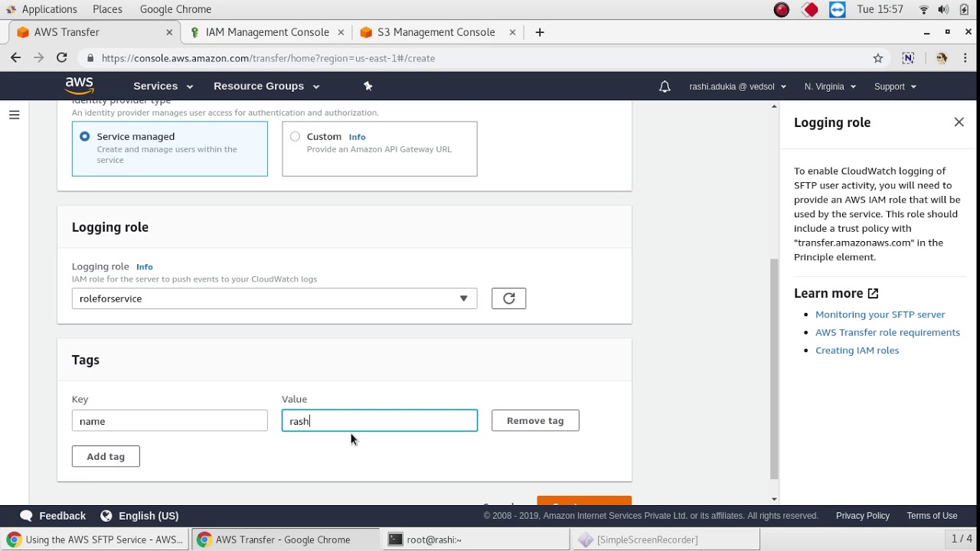Open the Support dropdown
This screenshot has width=980, height=551.
895,86
